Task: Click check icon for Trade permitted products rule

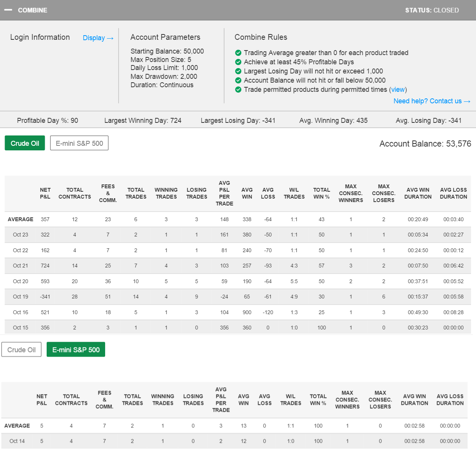Action: click(x=238, y=90)
